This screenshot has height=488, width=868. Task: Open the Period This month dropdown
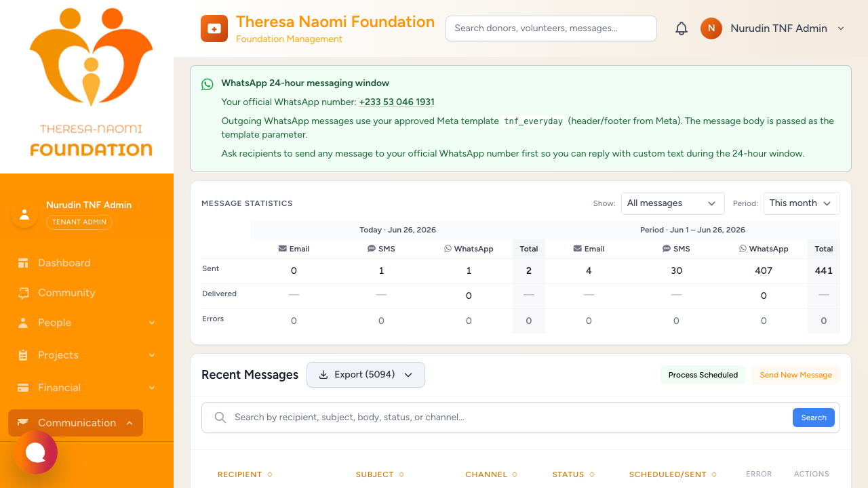pyautogui.click(x=802, y=203)
